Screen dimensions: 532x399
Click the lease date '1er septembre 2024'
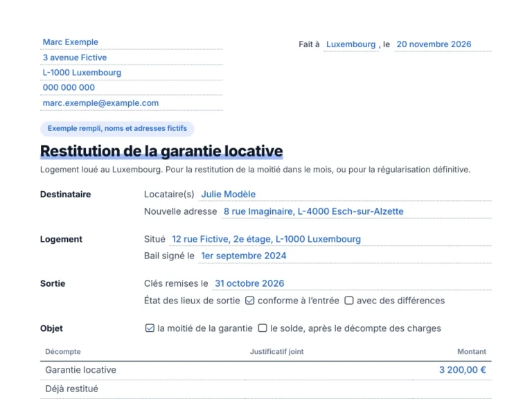coord(345,256)
